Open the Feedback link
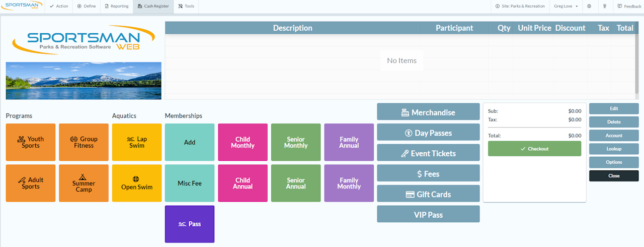 pyautogui.click(x=629, y=6)
